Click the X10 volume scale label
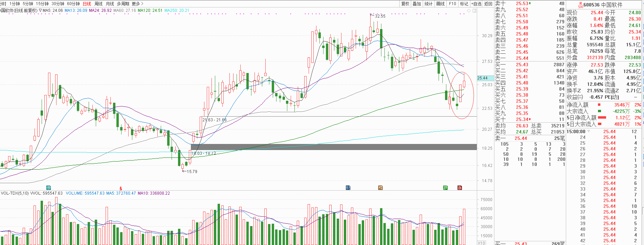Image resolution: width=644 pixels, height=245 pixels. tap(481, 243)
